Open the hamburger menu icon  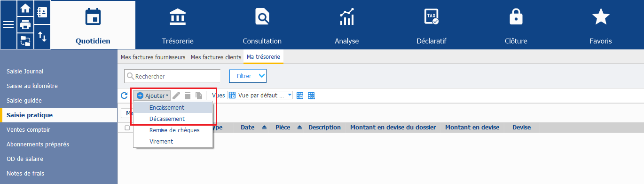8,25
